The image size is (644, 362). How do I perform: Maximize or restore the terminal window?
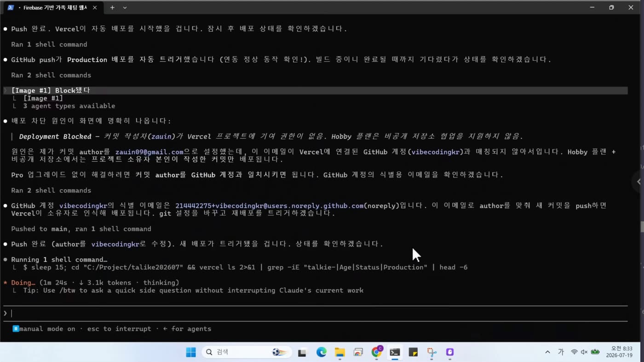(611, 7)
